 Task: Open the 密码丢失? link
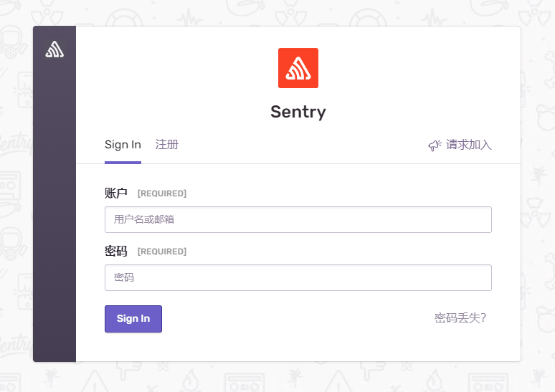[460, 318]
